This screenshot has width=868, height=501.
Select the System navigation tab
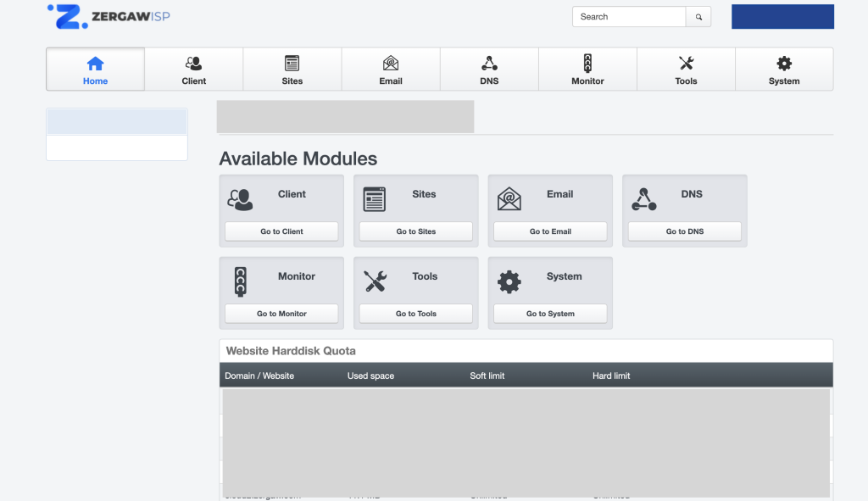click(x=784, y=70)
